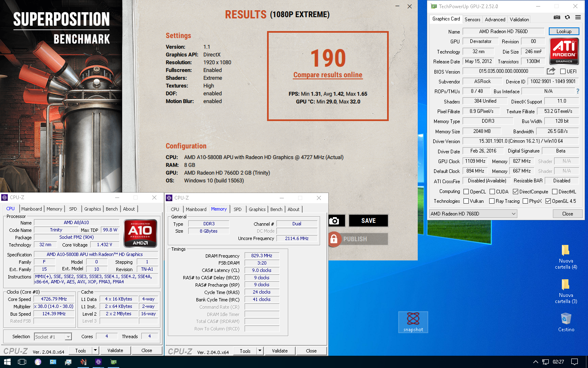
Task: Toggle the OpenCL checkbox
Action: tap(466, 191)
